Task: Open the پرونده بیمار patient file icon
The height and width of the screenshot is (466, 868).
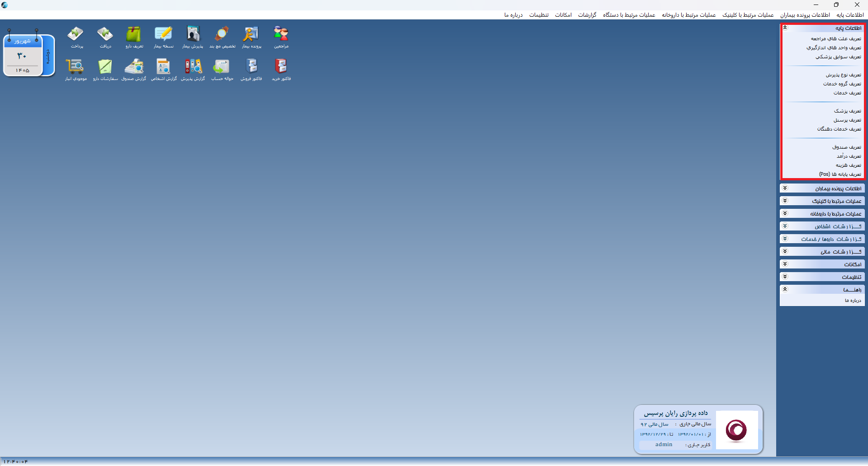Action: [x=251, y=37]
